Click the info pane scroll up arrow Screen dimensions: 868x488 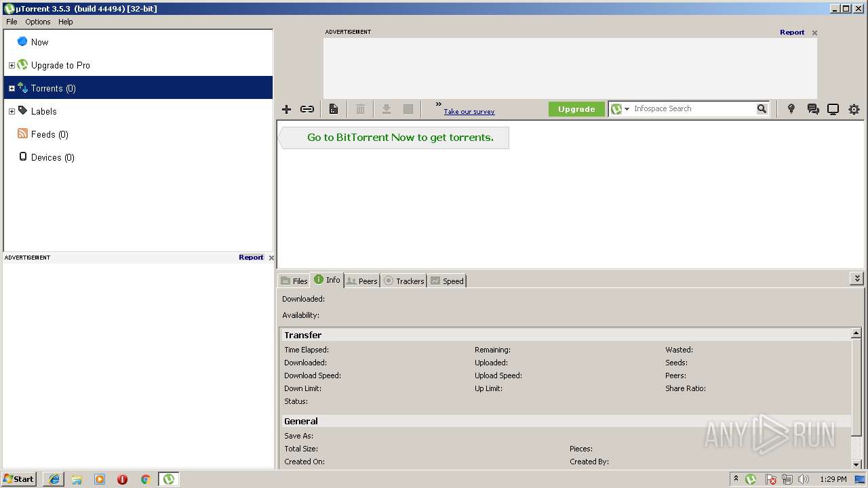tap(856, 333)
